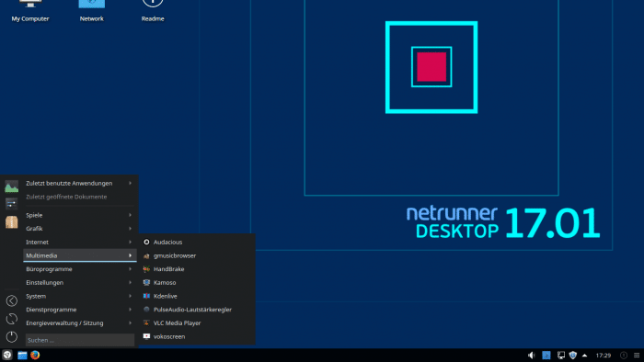Launch Firefox from the taskbar

(x=35, y=355)
